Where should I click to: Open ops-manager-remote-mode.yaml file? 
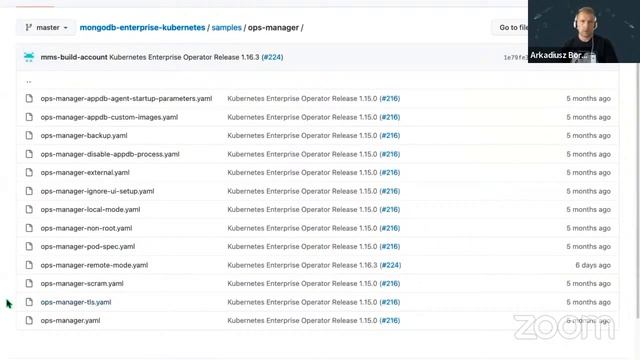(x=94, y=265)
